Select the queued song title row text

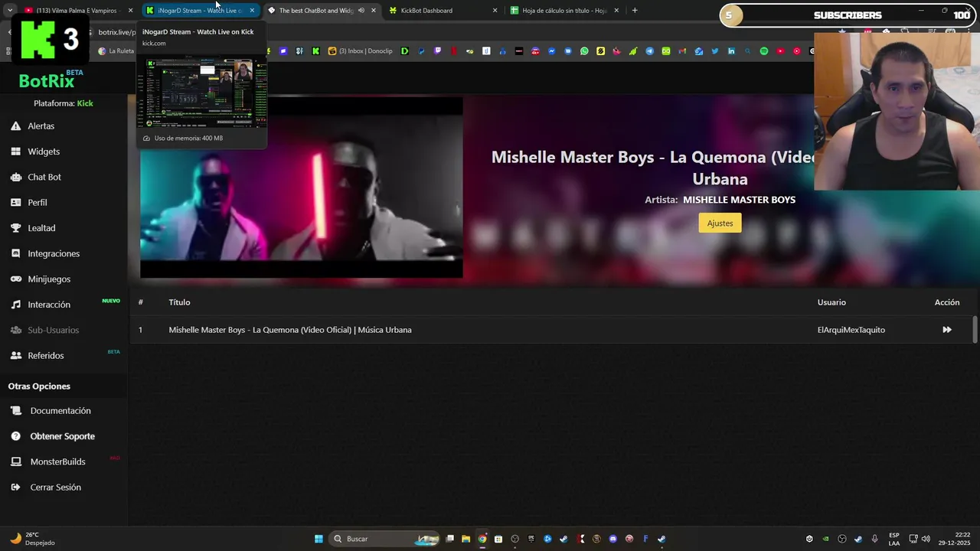coord(290,330)
